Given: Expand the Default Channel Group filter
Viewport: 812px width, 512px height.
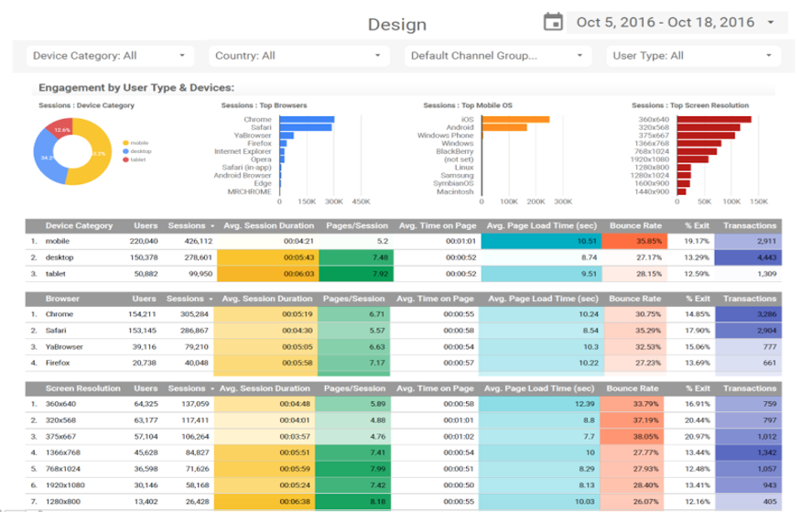Looking at the screenshot, I should click(x=498, y=56).
